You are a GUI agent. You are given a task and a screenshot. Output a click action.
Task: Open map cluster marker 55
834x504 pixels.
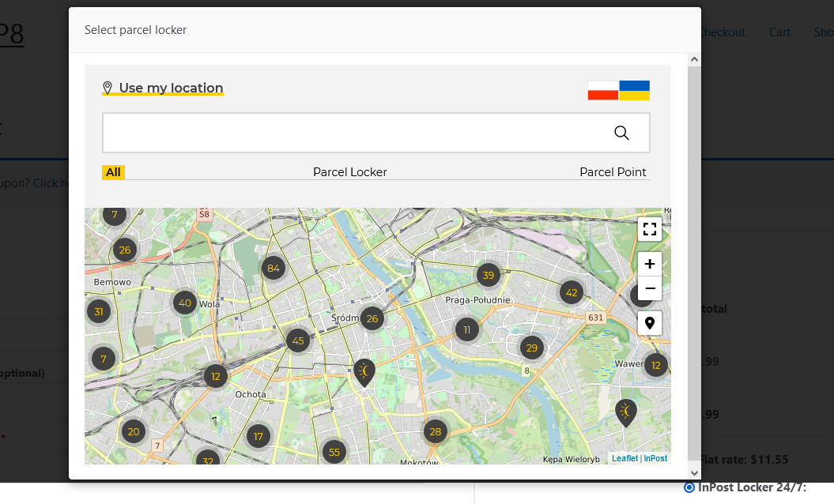tap(334, 452)
